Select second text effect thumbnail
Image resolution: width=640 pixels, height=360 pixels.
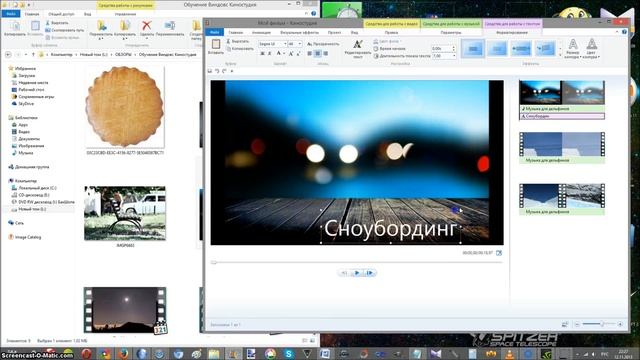coord(497,49)
